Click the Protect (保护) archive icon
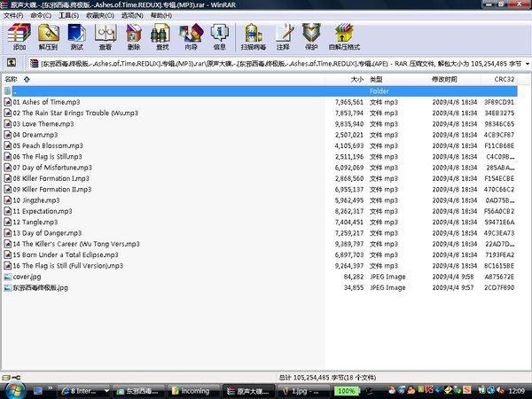Viewport: 532px width, 399px height. 311,36
